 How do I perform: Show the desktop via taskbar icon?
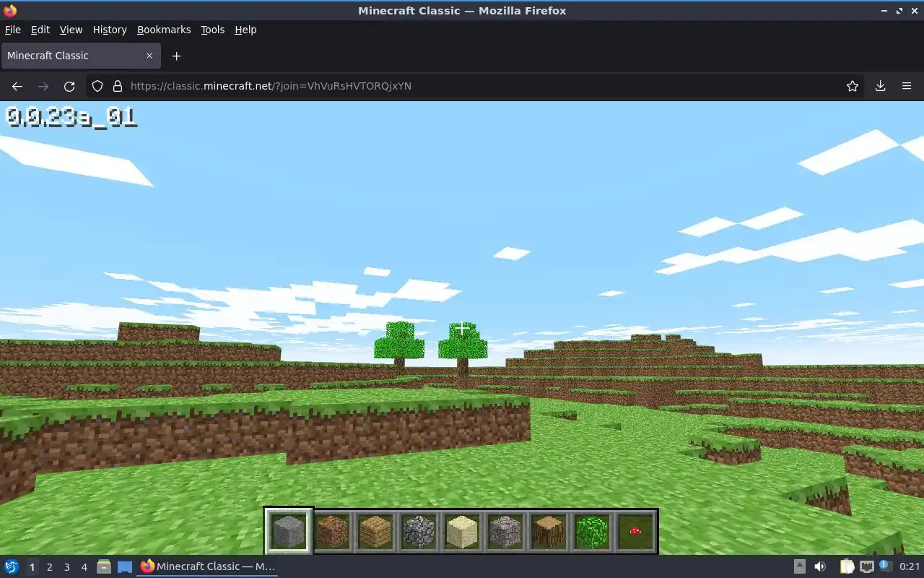coord(125,566)
